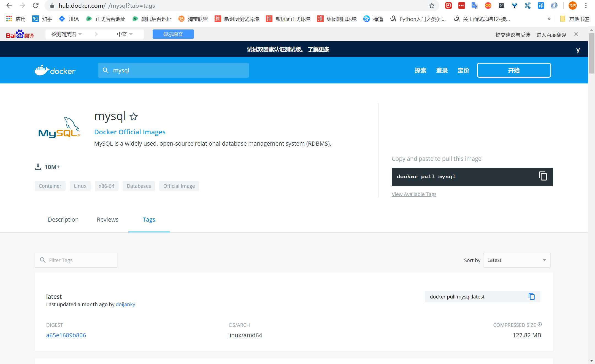This screenshot has width=595, height=364.
Task: Click the 'linux/amd64' OS/ARCH value
Action: pos(245,335)
